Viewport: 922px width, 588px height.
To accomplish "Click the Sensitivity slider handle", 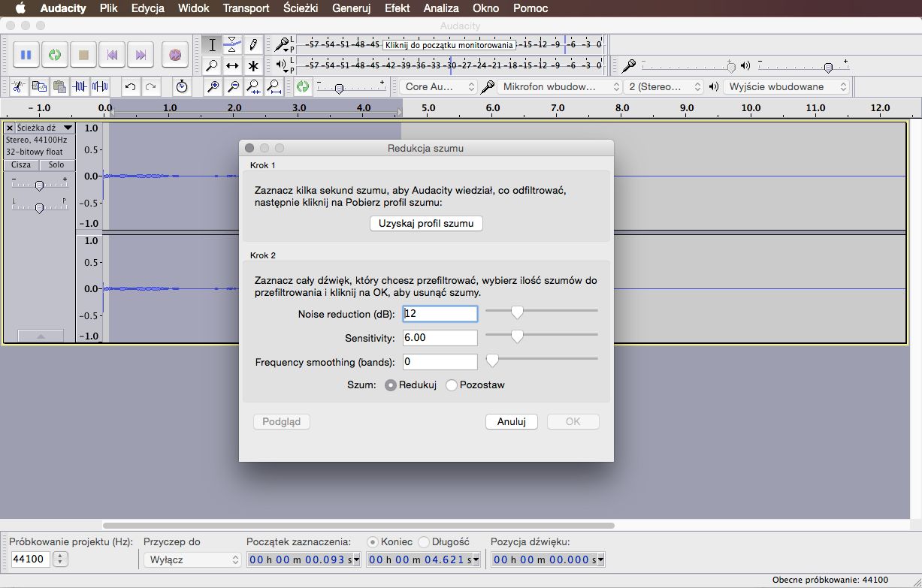I will point(517,337).
